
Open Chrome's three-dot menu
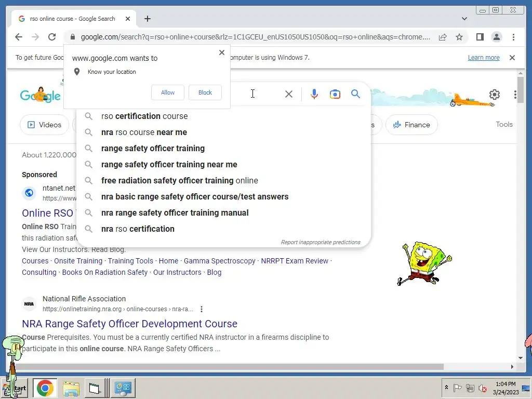[x=513, y=37]
